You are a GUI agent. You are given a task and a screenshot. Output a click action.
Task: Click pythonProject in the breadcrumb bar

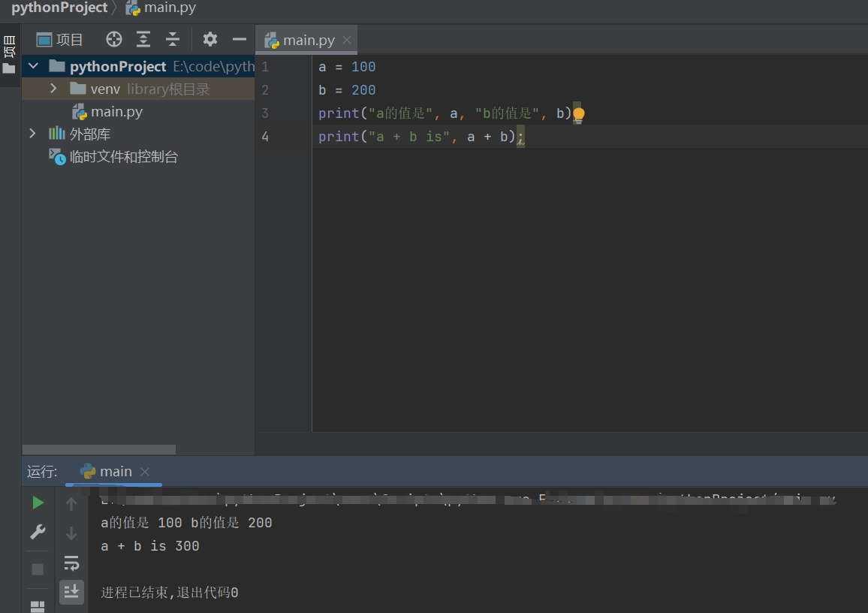pyautogui.click(x=59, y=8)
